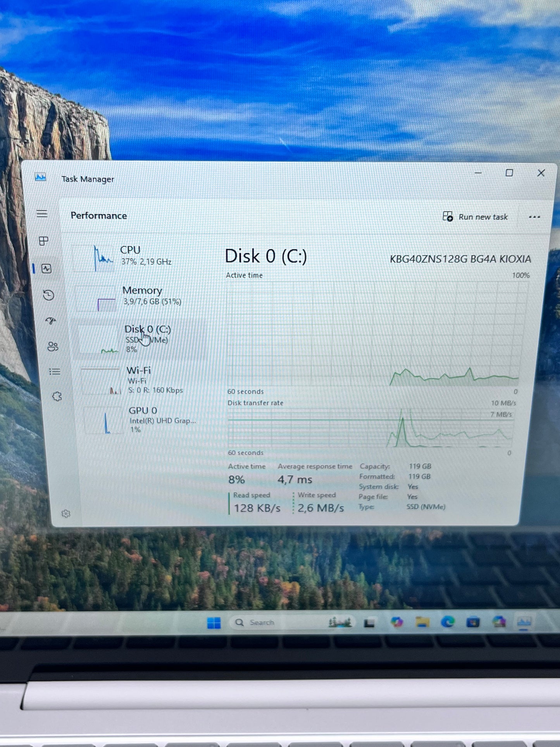Launch Microsoft Edge from the taskbar

click(448, 622)
